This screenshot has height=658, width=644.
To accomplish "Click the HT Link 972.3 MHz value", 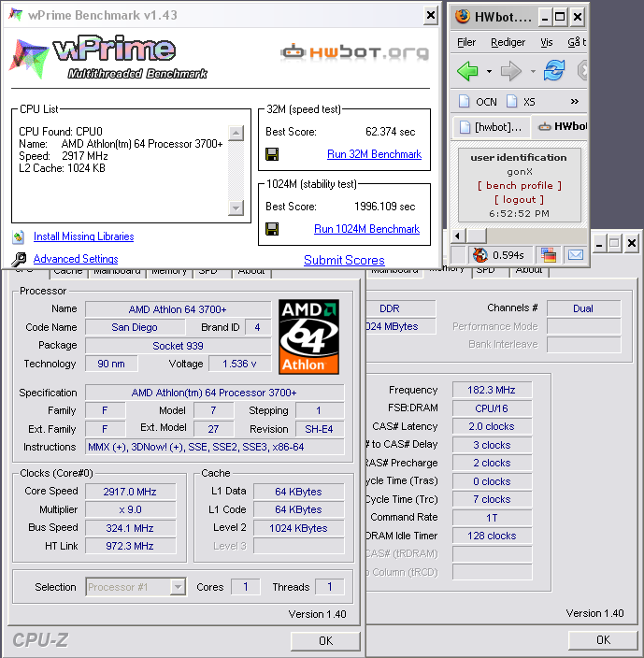I will (x=130, y=546).
